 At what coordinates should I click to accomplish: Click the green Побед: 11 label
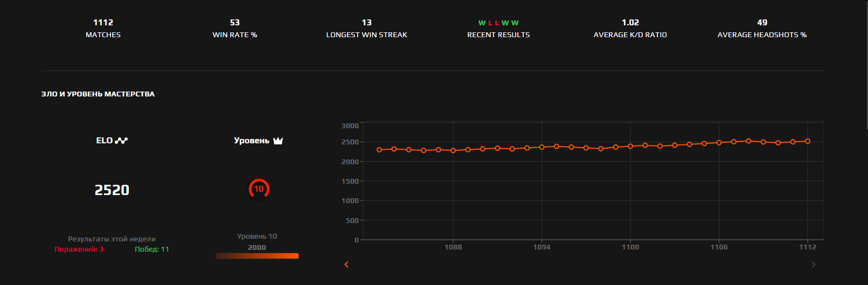coord(152,249)
